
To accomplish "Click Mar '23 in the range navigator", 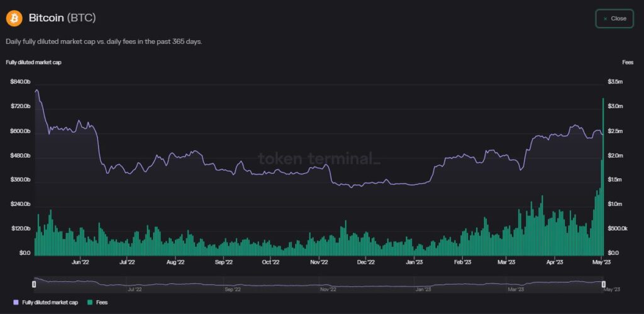I will tap(516, 290).
